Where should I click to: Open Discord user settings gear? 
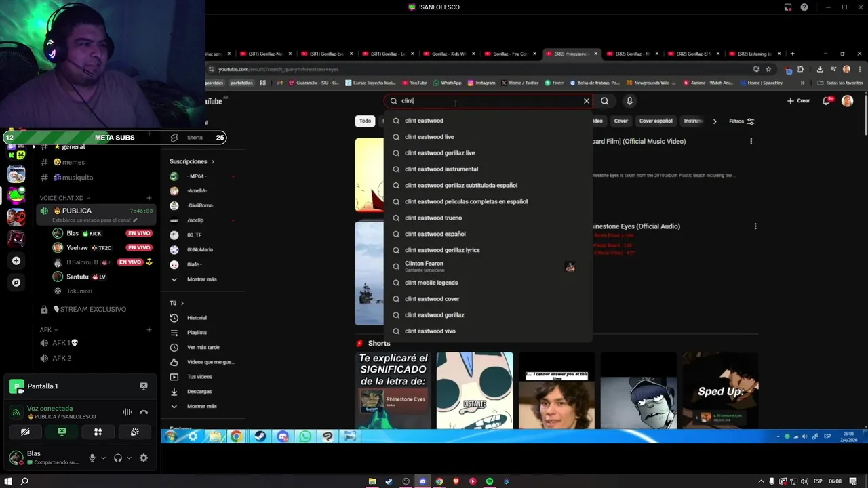pyautogui.click(x=144, y=458)
